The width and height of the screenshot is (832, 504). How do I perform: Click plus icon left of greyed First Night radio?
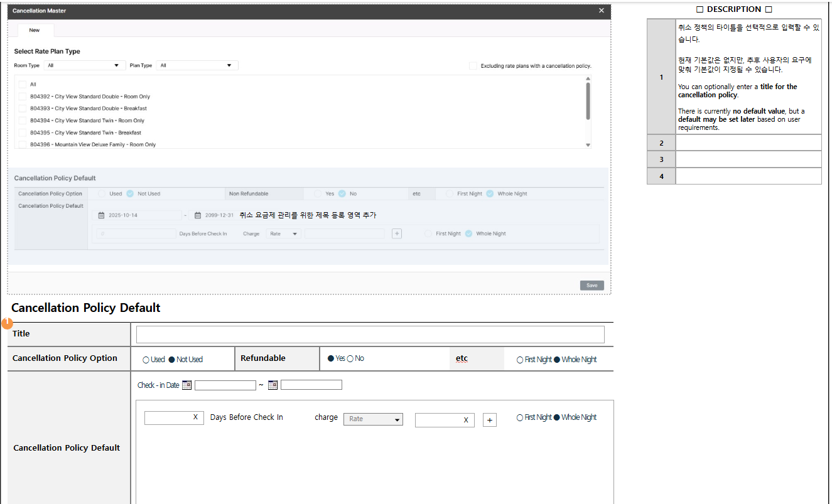(397, 233)
